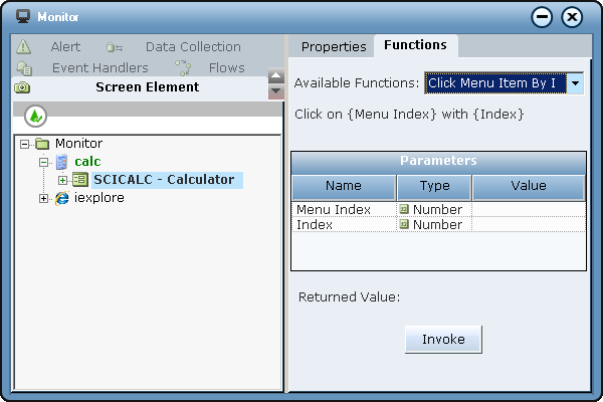This screenshot has width=603, height=402.
Task: Expand the SCICALC - Calculator node
Action: (62, 180)
